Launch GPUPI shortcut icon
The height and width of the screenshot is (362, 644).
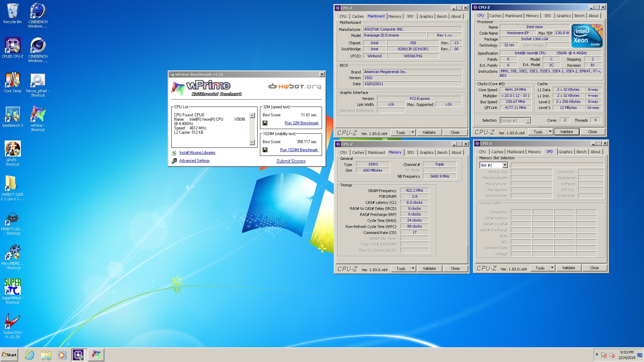click(x=12, y=154)
